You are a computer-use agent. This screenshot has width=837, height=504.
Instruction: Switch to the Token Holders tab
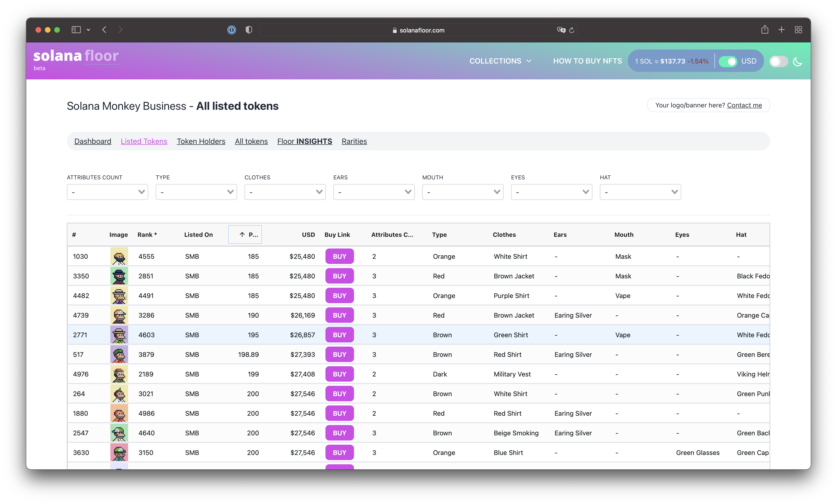coord(201,141)
